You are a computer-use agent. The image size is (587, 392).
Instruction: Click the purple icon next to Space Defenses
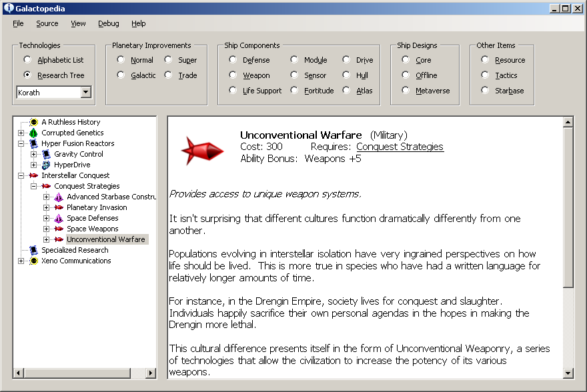coord(59,218)
